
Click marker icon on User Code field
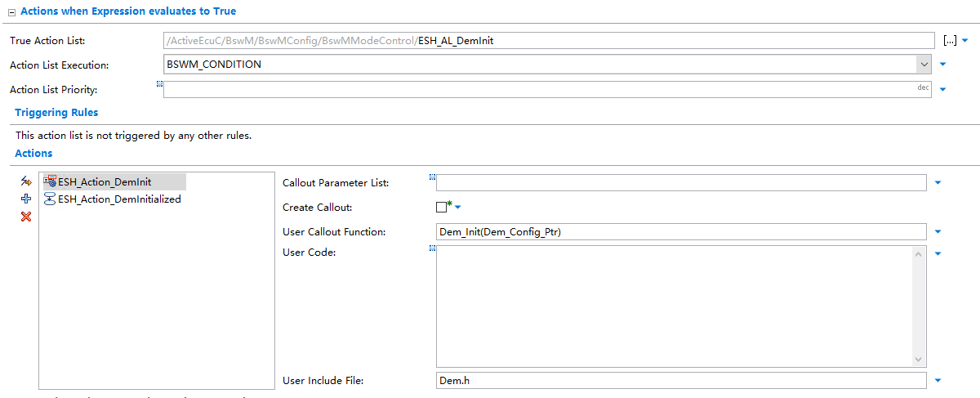tap(432, 248)
